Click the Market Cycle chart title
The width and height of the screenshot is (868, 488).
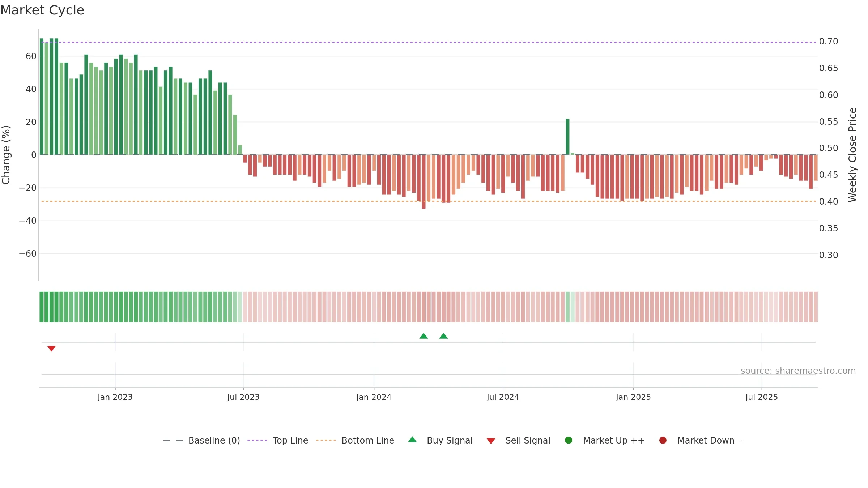click(x=42, y=10)
